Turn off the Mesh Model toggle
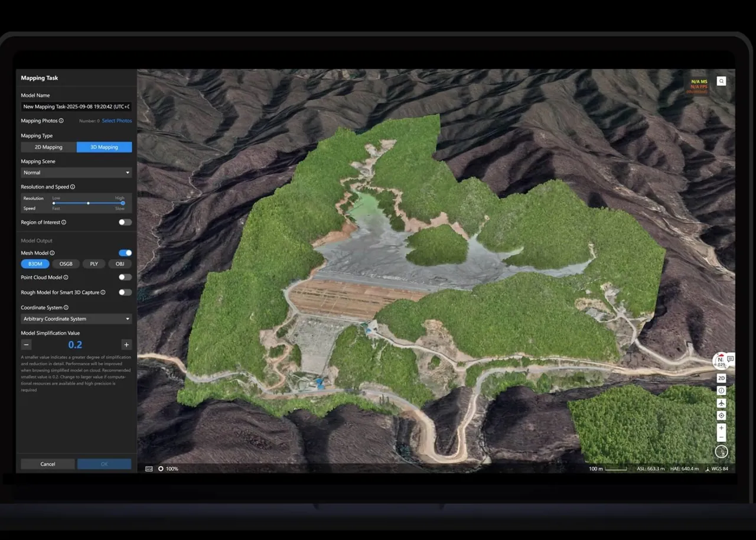Screen dimensions: 756x540 [x=125, y=253]
